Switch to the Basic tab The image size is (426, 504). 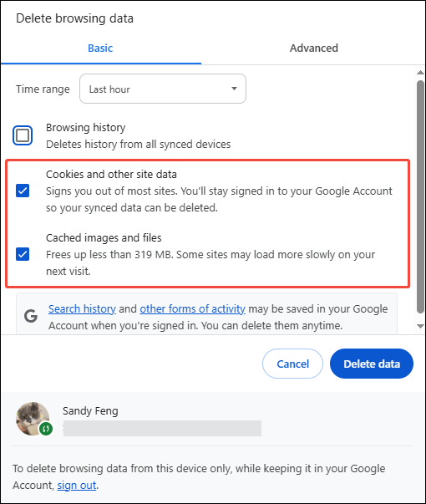[100, 48]
